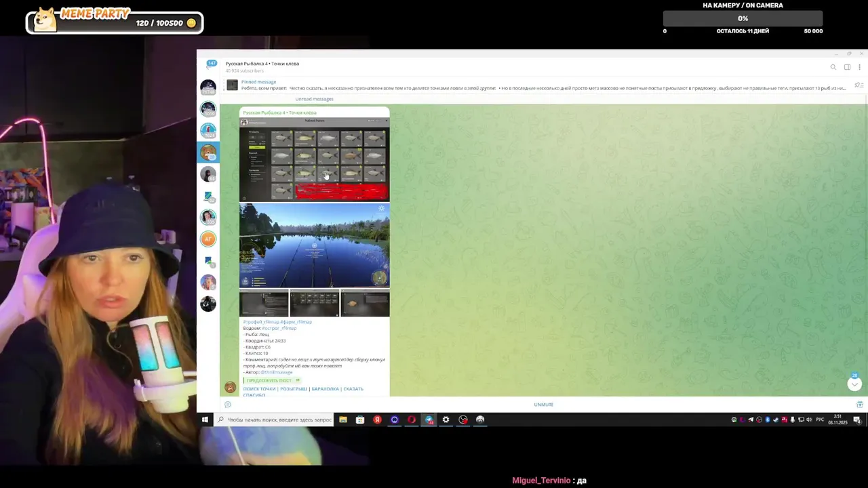Image resolution: width=868 pixels, height=488 pixels.
Task: Open the БАРАХОЛКА link
Action: (325, 389)
